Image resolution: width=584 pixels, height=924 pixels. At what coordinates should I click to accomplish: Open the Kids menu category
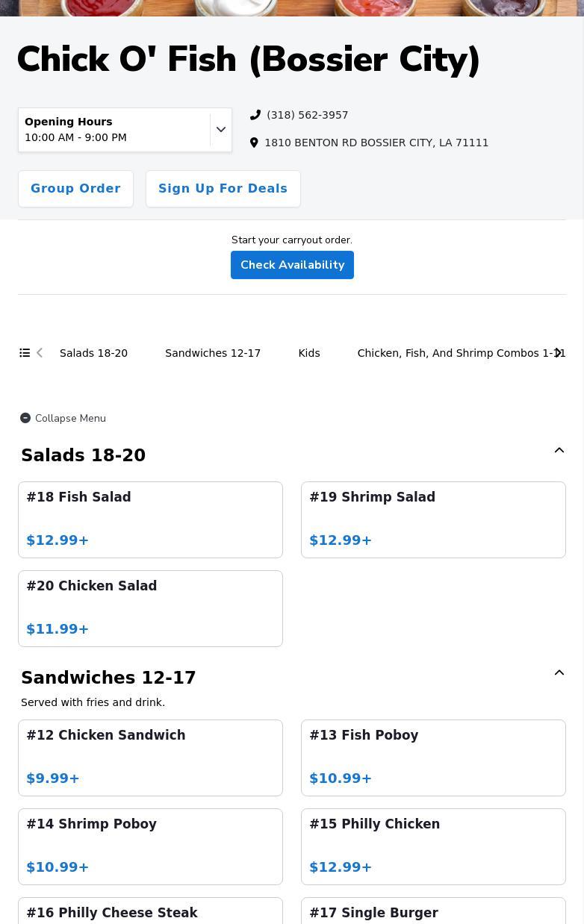[309, 353]
